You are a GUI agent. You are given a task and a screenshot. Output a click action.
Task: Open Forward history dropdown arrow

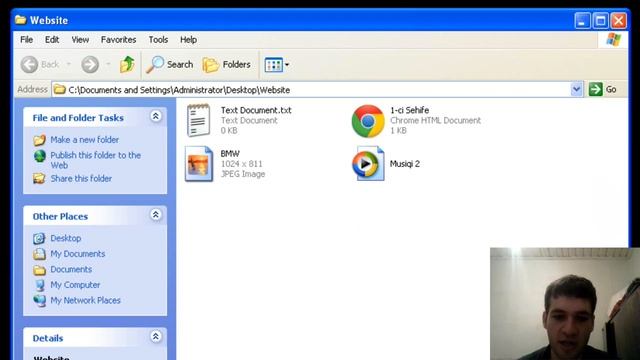pyautogui.click(x=108, y=64)
